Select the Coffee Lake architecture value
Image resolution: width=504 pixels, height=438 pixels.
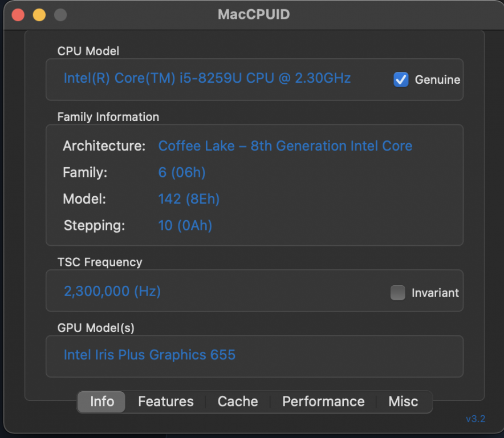coord(285,146)
